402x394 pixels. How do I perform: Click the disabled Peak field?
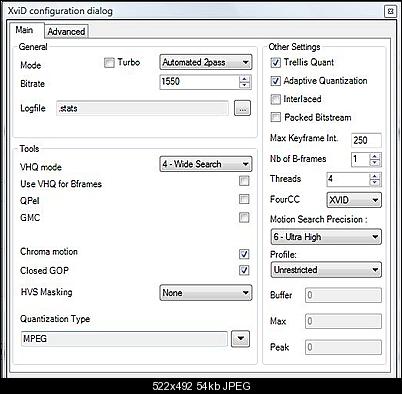(x=343, y=347)
